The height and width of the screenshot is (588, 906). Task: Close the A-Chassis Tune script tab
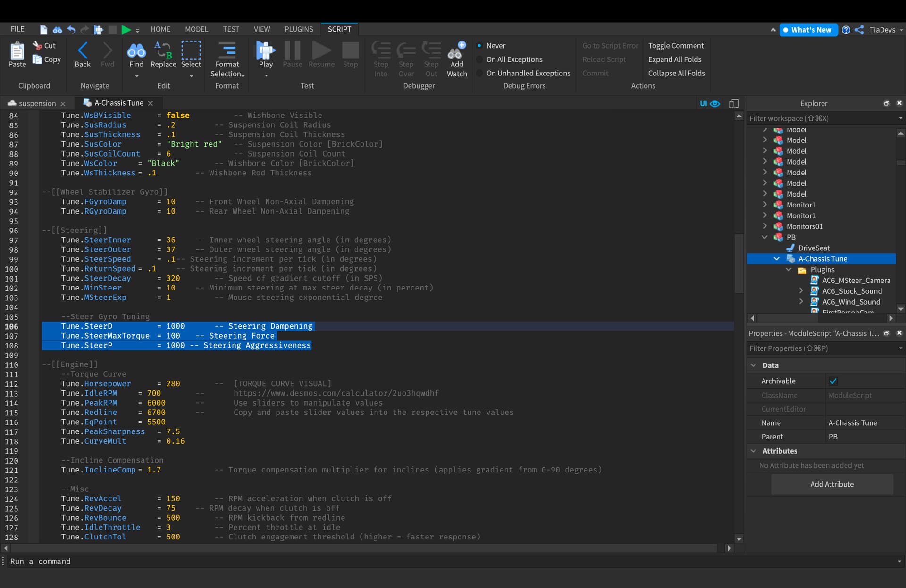(x=151, y=103)
